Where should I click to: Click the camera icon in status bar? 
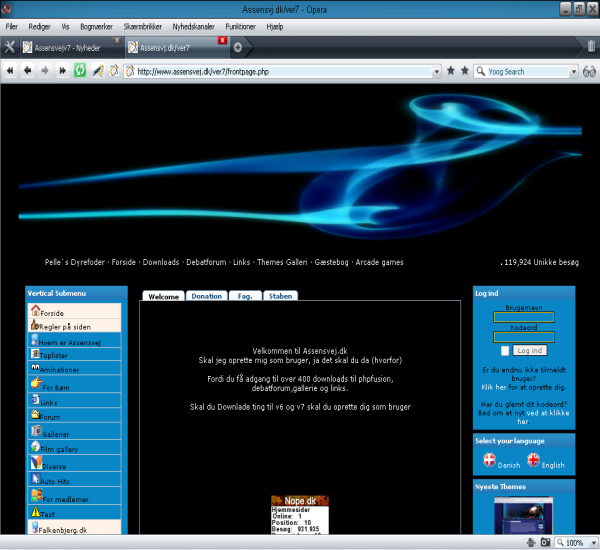(x=545, y=542)
